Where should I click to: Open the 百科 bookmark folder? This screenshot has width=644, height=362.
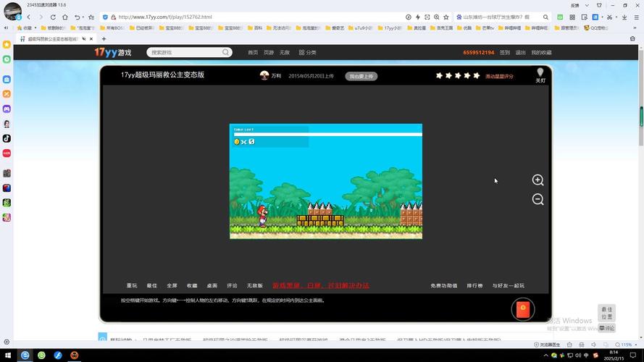(255, 28)
